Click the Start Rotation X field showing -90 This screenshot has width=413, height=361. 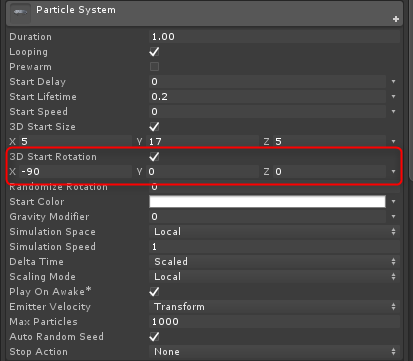(75, 172)
